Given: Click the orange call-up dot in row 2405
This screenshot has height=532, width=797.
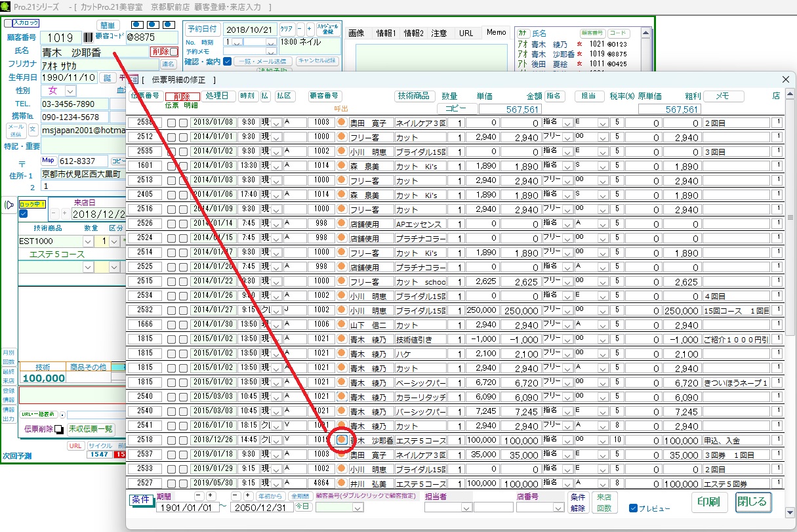Looking at the screenshot, I should (341, 195).
